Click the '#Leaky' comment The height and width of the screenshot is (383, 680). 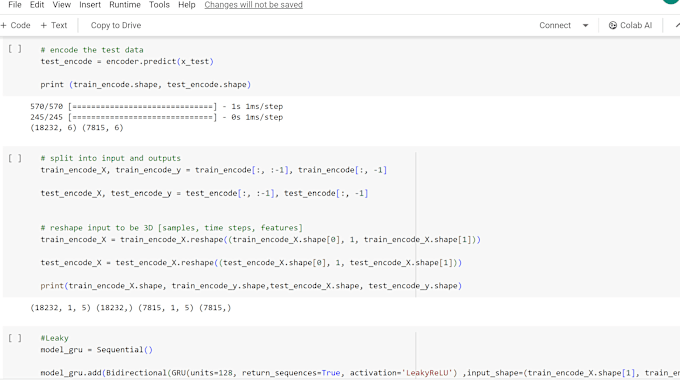point(55,338)
